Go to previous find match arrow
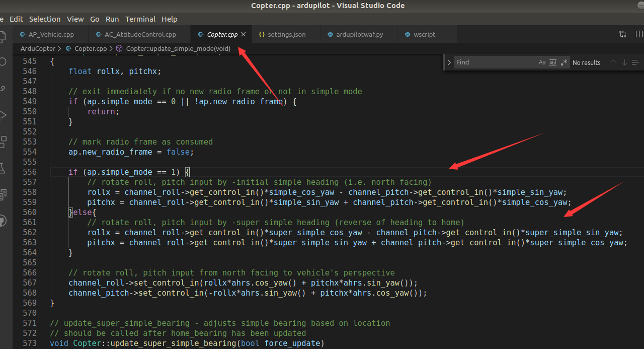This screenshot has height=349, width=644. tap(613, 62)
